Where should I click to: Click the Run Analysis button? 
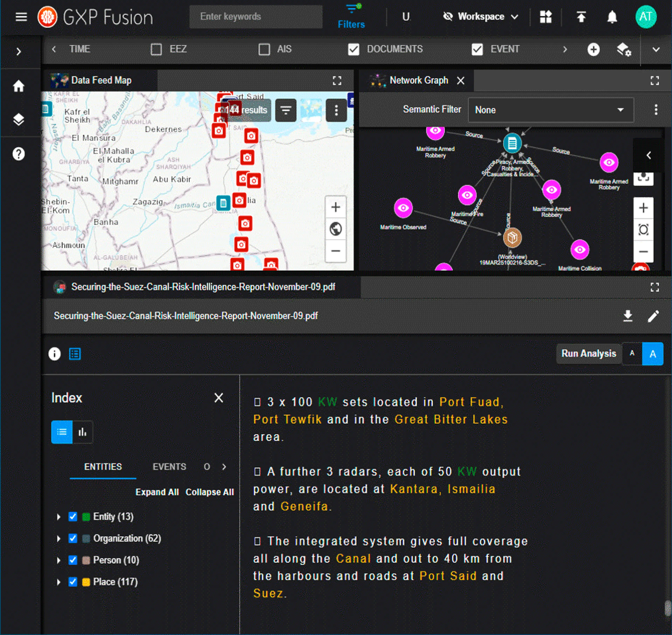pyautogui.click(x=588, y=353)
